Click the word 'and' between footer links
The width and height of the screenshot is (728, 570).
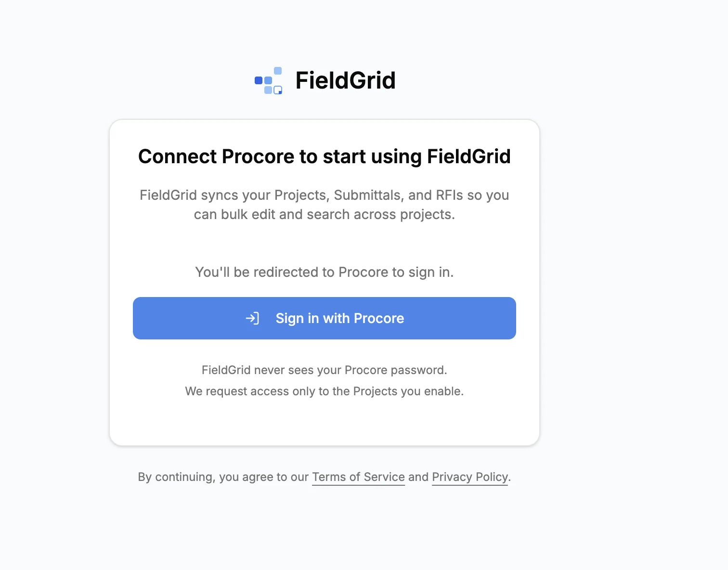(x=418, y=477)
